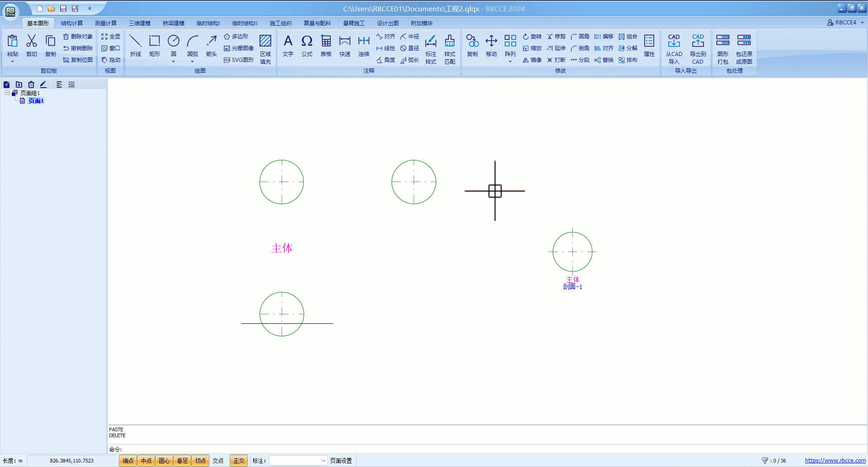Image resolution: width=868 pixels, height=467 pixels.
Task: Disable the 交点 intersection snap toggle
Action: point(218,461)
